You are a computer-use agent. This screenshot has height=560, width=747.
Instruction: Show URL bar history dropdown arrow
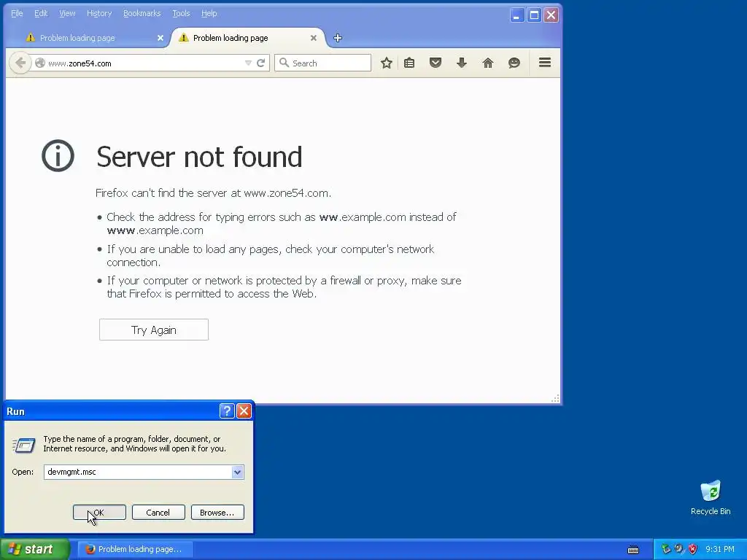[x=248, y=63]
